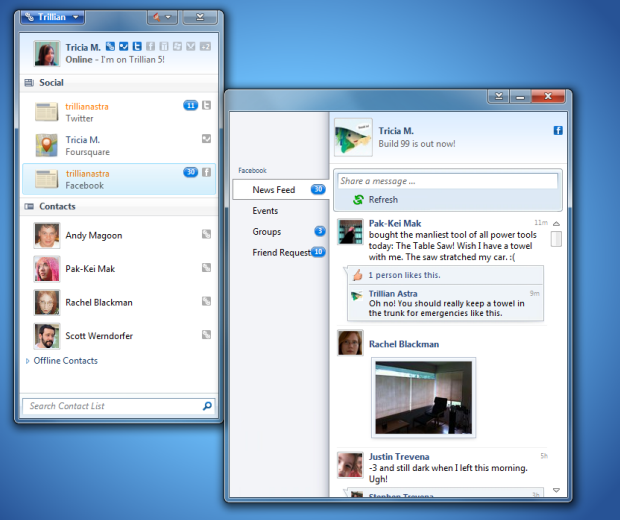Screen dimensions: 620x520
Task: Click 1 person likes this
Action: (x=404, y=275)
